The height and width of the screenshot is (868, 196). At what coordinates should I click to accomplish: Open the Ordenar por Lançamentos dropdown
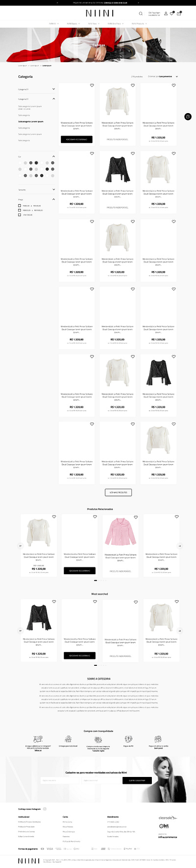163,76
